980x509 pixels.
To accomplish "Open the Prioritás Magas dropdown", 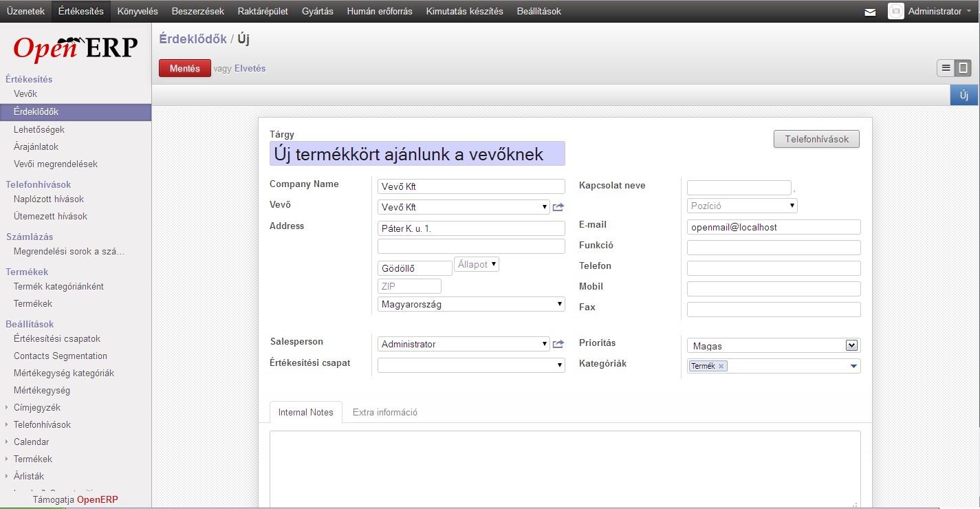I will click(x=851, y=345).
